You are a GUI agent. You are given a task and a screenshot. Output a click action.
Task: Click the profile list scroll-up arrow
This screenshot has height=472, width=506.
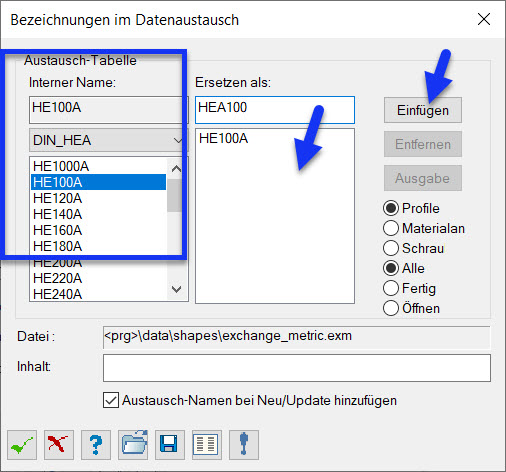[x=176, y=169]
